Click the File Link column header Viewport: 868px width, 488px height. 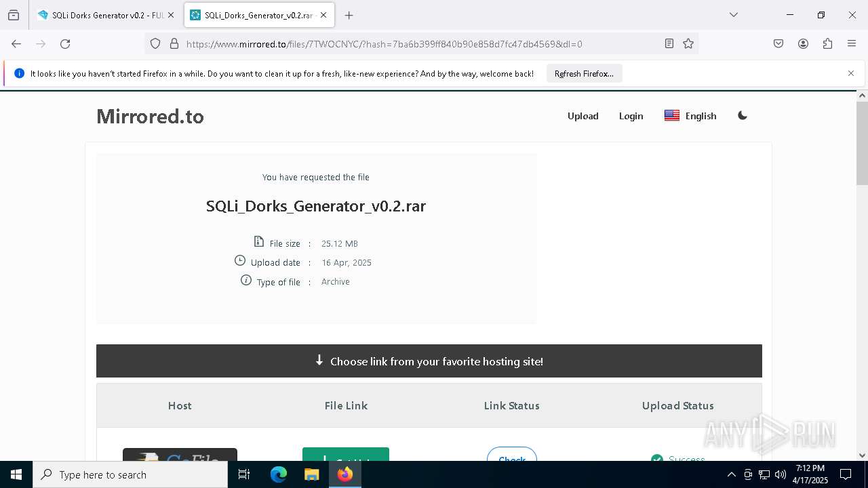346,405
